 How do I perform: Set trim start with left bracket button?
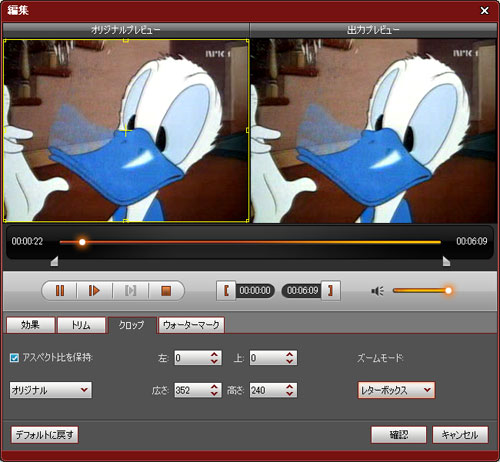[x=226, y=291]
